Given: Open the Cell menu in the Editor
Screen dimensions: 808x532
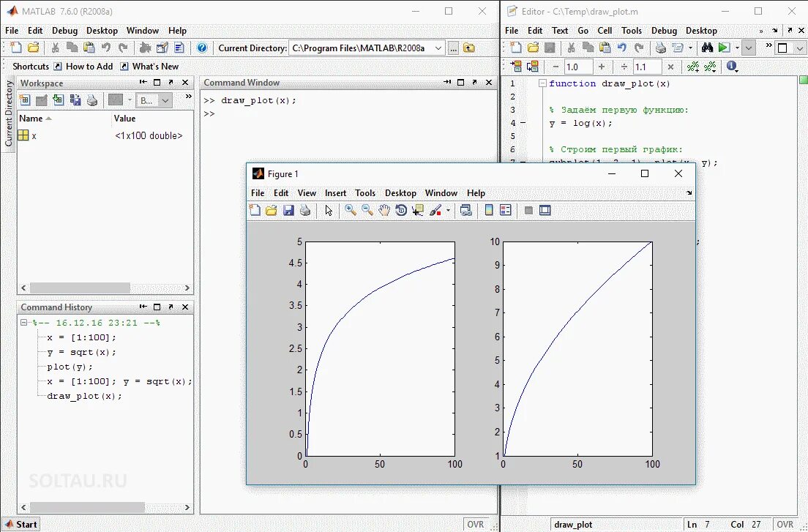Looking at the screenshot, I should point(605,31).
